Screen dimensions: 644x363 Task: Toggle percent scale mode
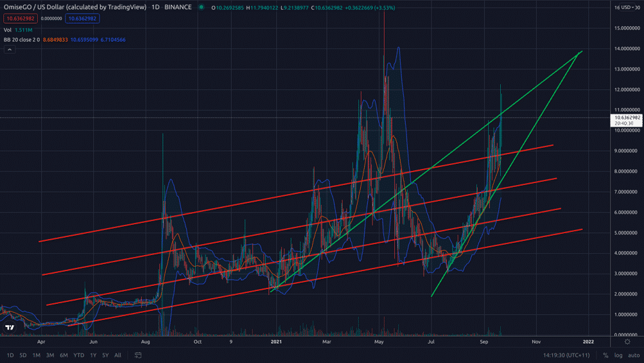(x=605, y=355)
